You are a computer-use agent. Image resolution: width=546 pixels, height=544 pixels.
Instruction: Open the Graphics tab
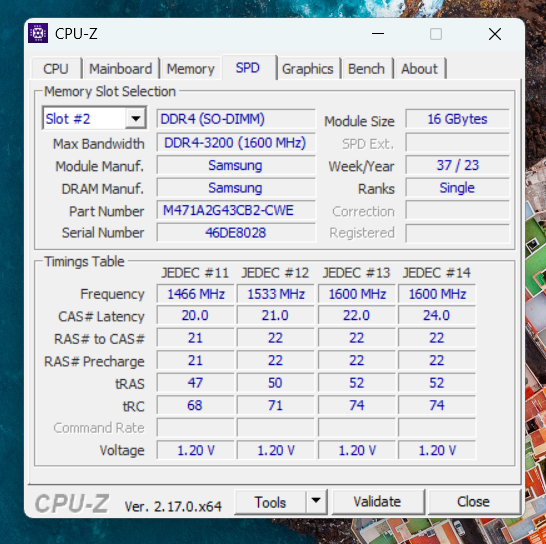308,69
